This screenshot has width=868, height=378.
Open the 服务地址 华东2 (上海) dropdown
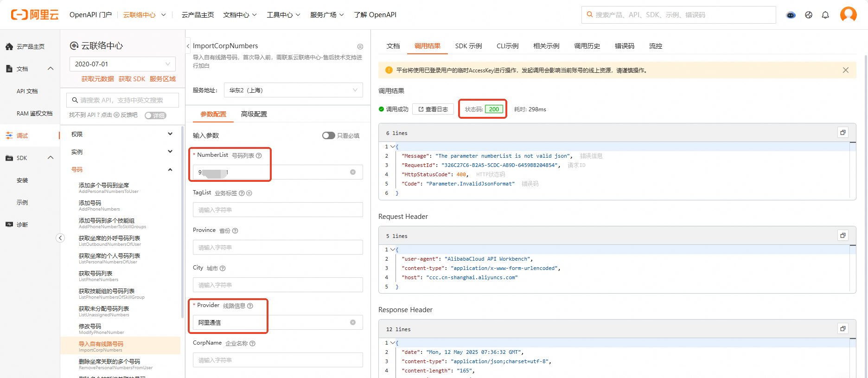[x=294, y=90]
